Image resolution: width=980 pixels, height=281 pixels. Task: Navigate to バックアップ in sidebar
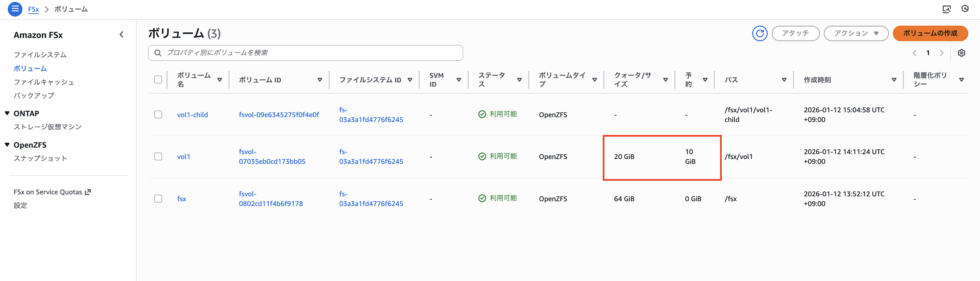pyautogui.click(x=34, y=96)
